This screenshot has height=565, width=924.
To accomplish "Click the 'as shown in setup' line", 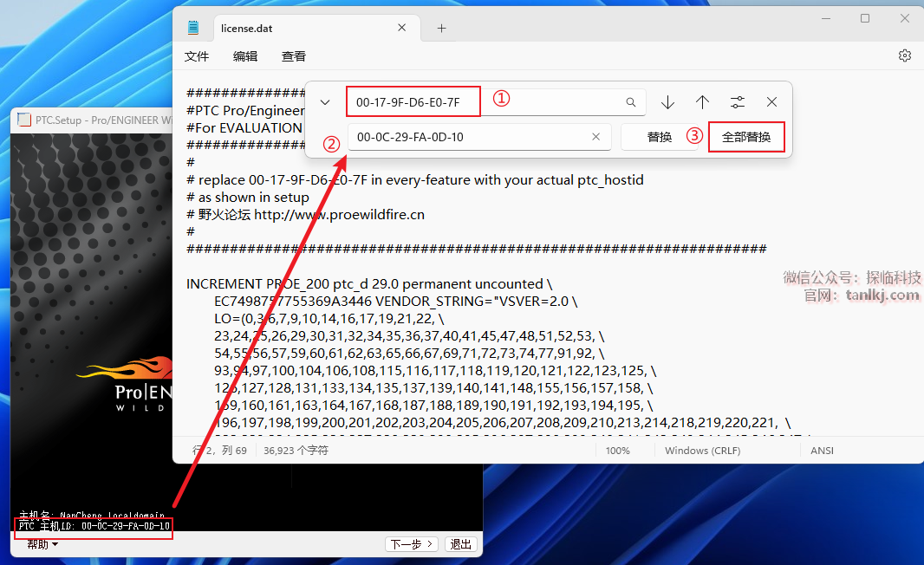I will (x=248, y=198).
